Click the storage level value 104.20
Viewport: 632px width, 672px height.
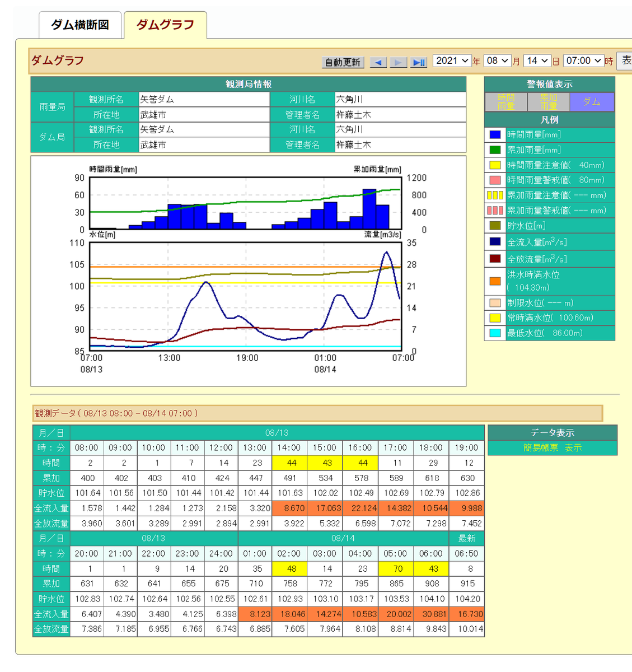click(x=467, y=599)
